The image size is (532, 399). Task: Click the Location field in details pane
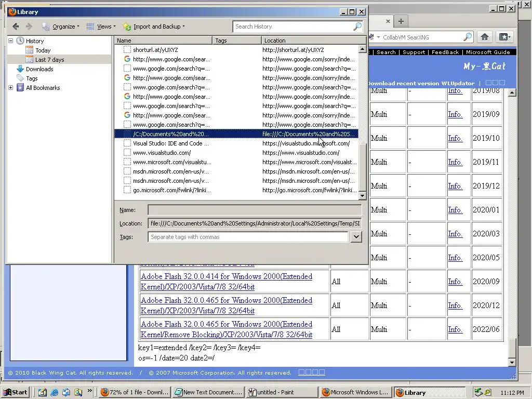(255, 223)
